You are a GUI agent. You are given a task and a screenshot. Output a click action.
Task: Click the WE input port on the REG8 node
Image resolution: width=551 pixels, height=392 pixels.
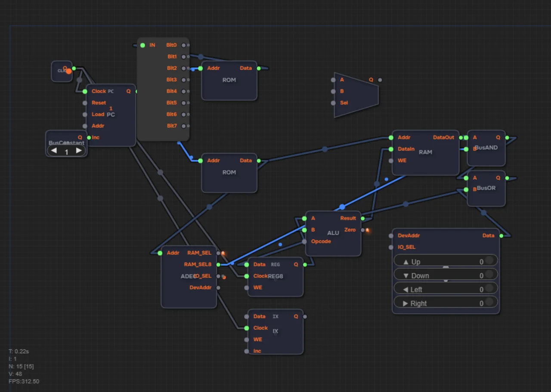click(246, 288)
